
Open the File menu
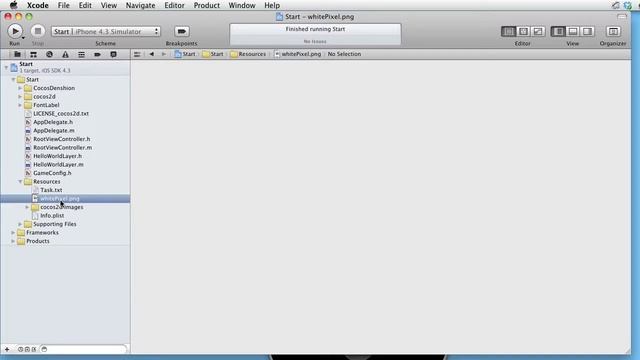click(x=64, y=5)
